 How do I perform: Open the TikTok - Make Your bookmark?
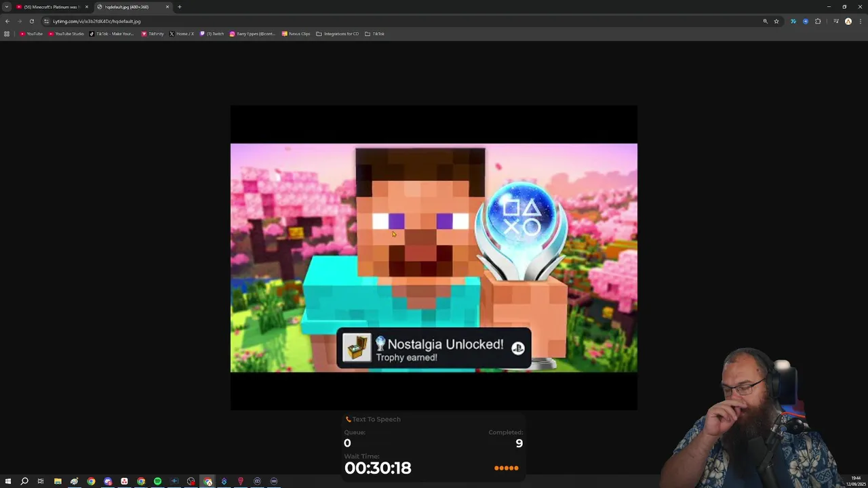pos(112,34)
